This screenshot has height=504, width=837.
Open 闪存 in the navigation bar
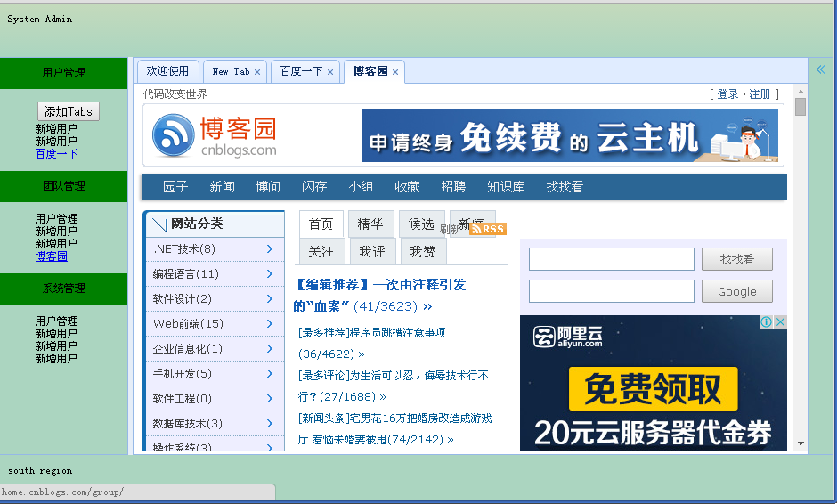coord(314,187)
